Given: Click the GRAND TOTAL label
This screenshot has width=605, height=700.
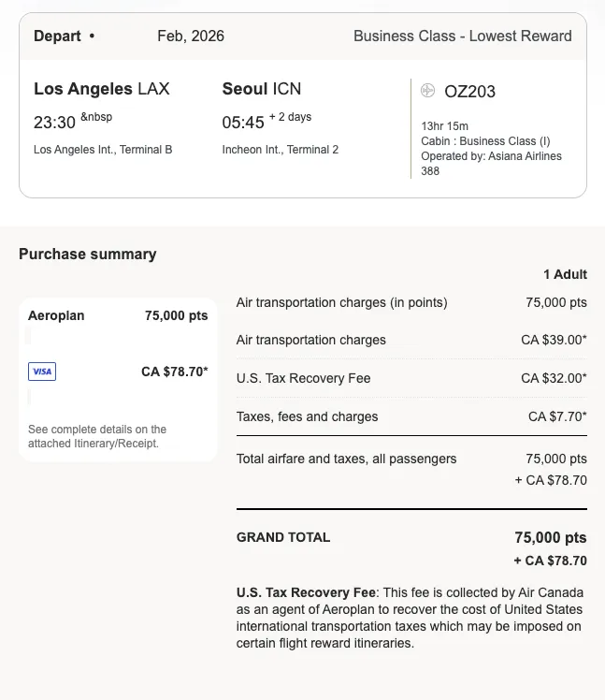Looking at the screenshot, I should (x=283, y=537).
